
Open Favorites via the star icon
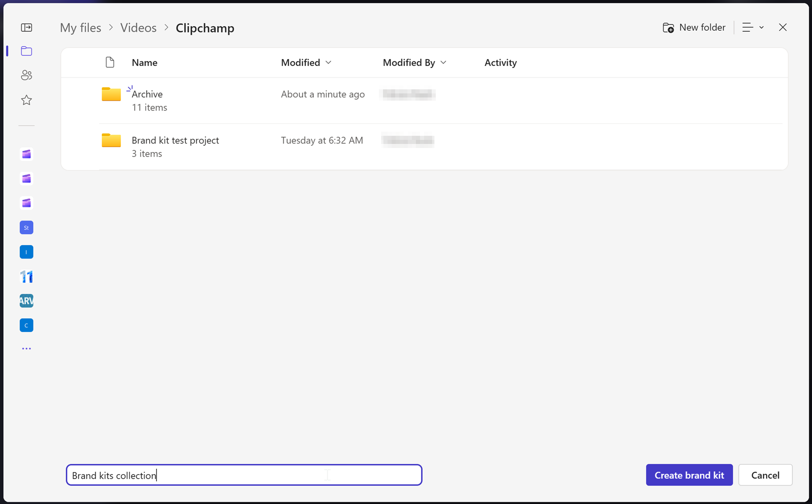click(27, 100)
